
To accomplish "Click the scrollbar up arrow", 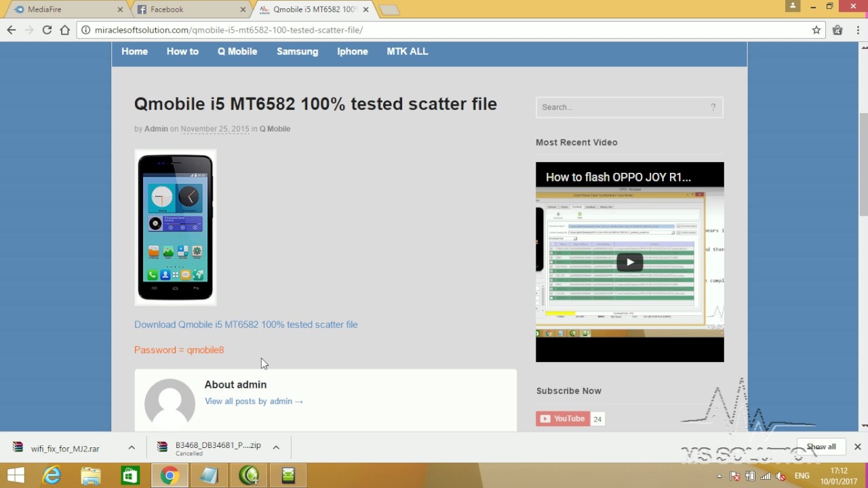I will point(864,47).
